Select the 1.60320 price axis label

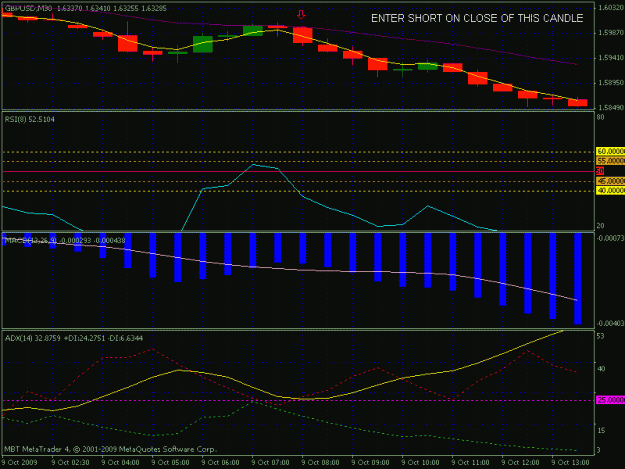point(611,8)
